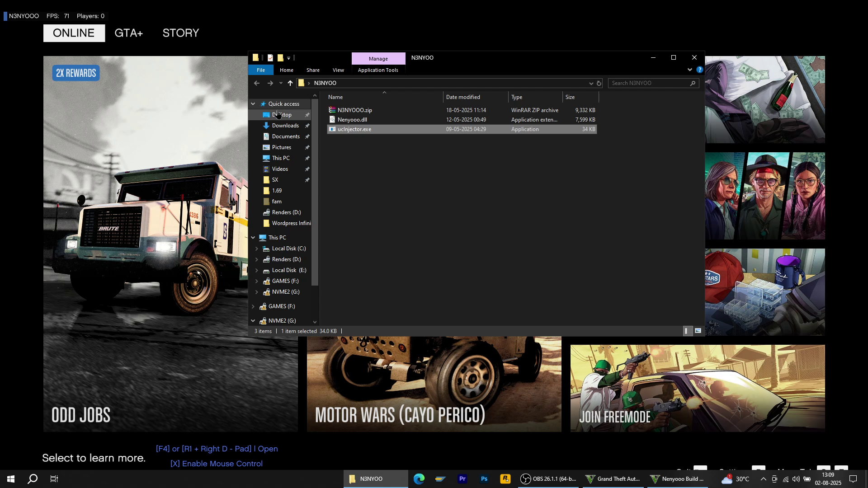Open Photoshop taskbar icon
This screenshot has height=488, width=868.
point(484,479)
